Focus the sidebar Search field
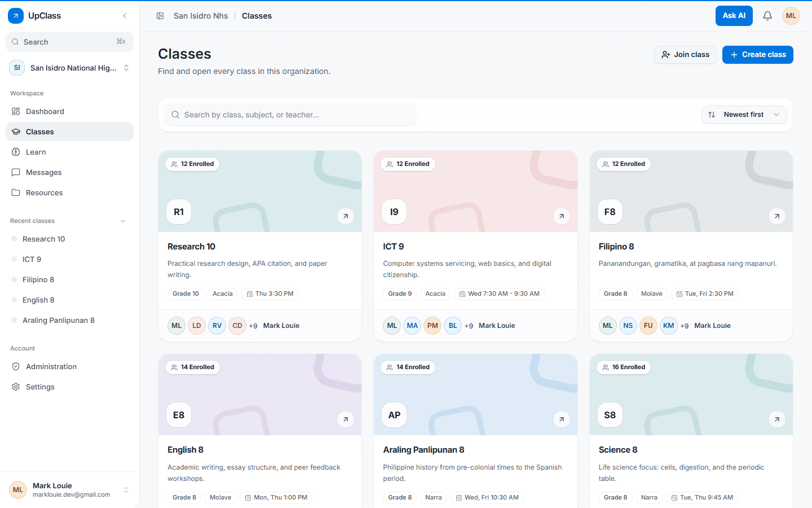Viewport: 812px width, 508px height. (x=70, y=42)
